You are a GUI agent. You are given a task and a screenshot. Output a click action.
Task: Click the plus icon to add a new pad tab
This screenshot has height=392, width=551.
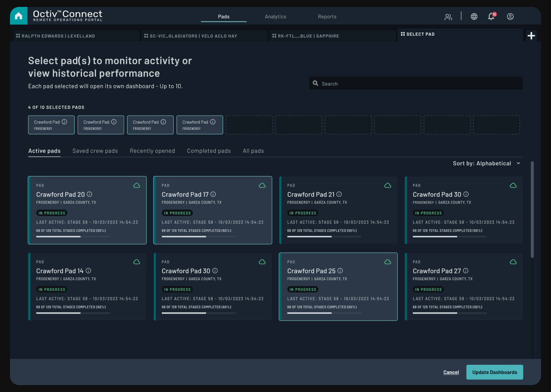[x=531, y=35]
